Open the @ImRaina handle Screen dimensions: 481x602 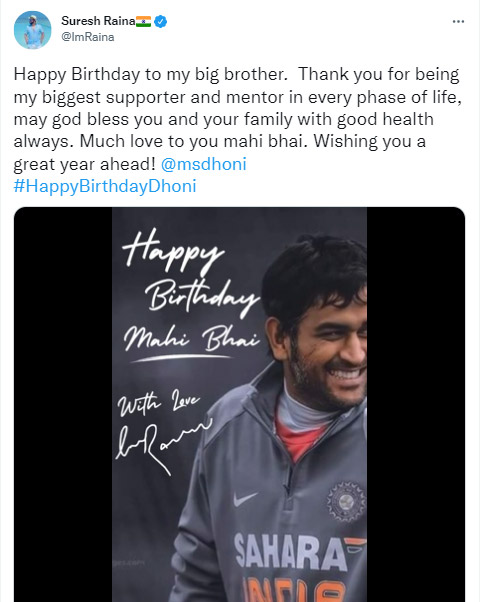tap(88, 37)
